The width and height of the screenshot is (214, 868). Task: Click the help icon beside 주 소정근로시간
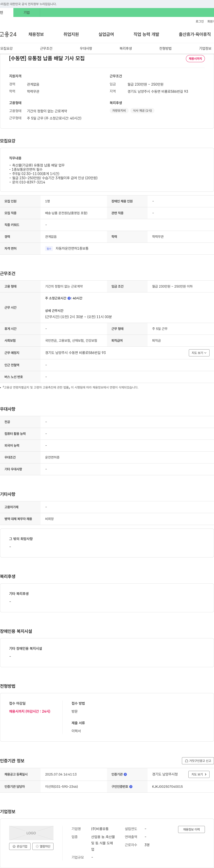coord(69,298)
